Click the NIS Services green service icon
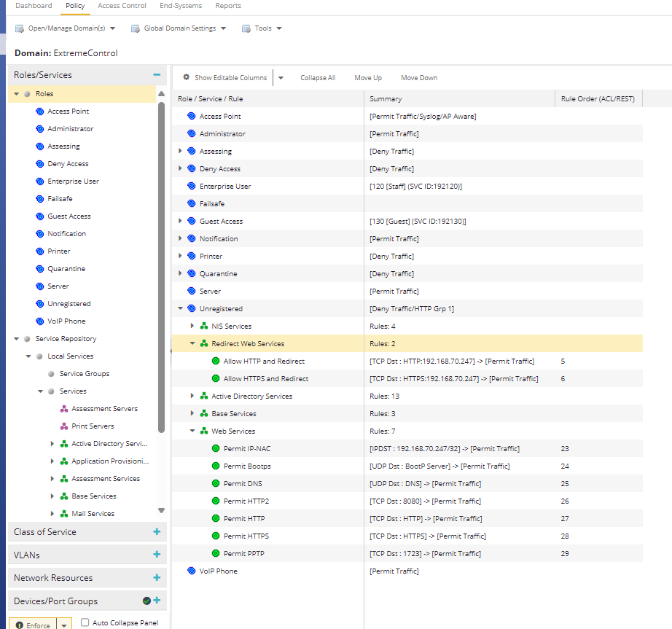Screen dimensions: 672x629 pyautogui.click(x=204, y=327)
